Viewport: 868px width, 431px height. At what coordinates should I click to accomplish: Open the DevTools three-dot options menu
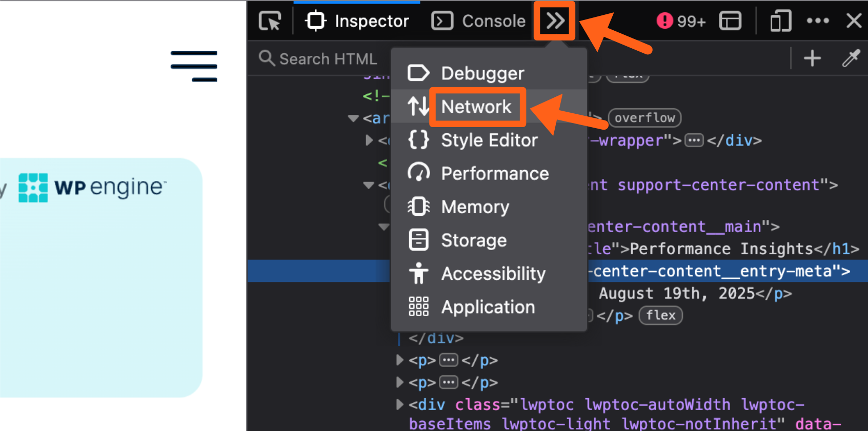818,21
